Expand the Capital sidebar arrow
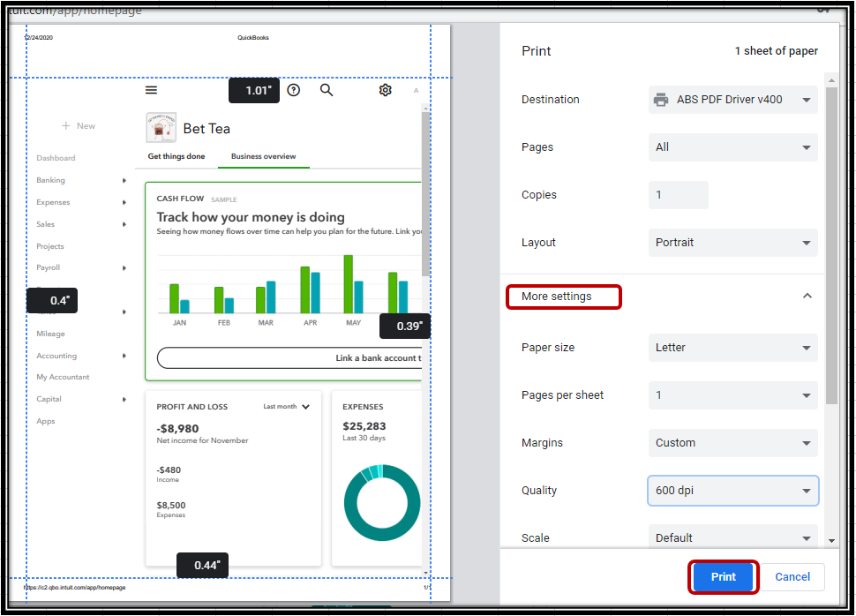Image resolution: width=856 pixels, height=616 pixels. pyautogui.click(x=124, y=399)
